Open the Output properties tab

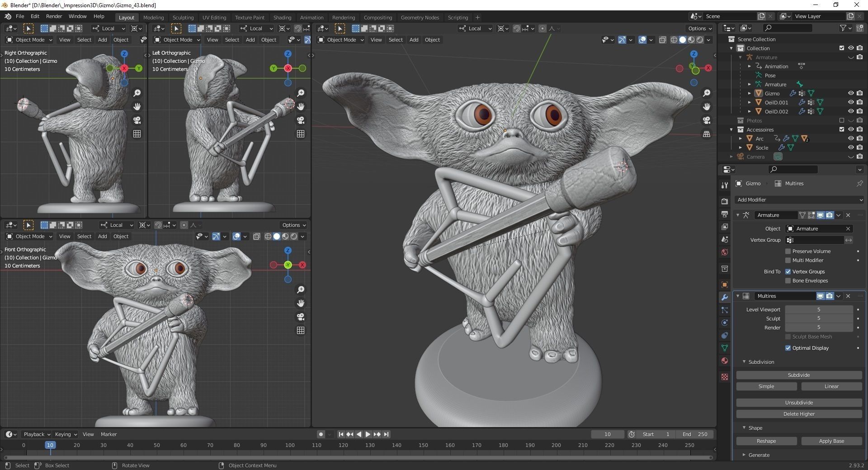tap(725, 214)
